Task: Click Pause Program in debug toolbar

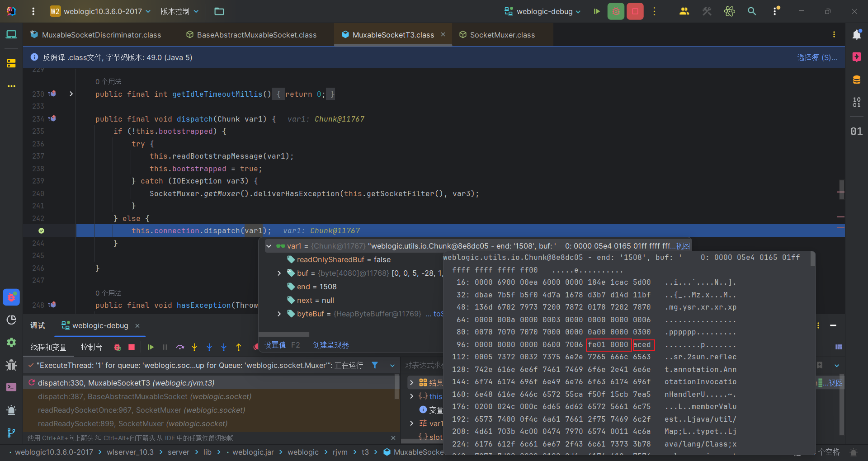Action: coord(165,347)
